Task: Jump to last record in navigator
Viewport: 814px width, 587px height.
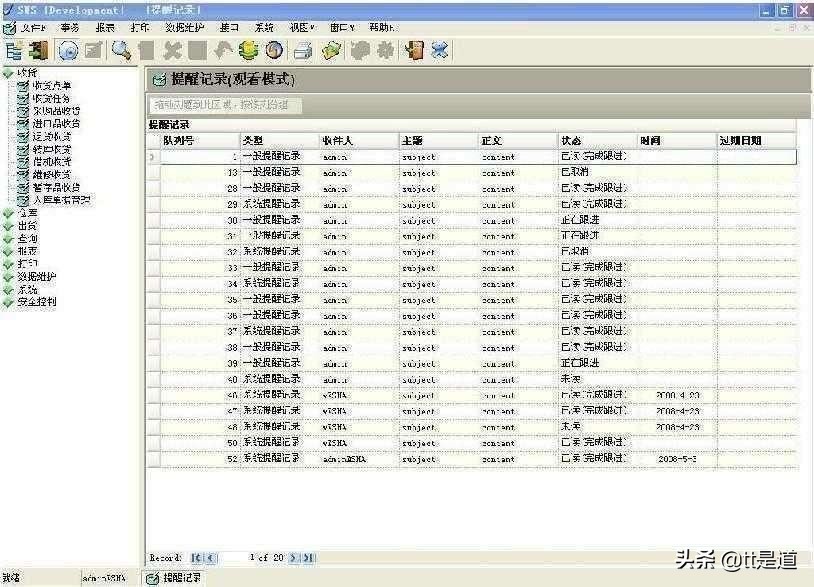Action: 309,557
